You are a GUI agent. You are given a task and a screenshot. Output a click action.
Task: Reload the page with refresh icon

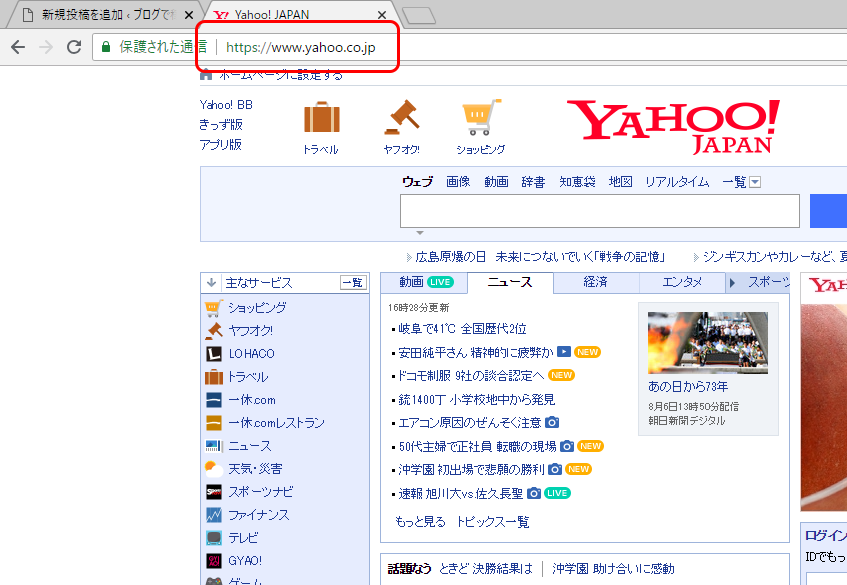tap(74, 47)
